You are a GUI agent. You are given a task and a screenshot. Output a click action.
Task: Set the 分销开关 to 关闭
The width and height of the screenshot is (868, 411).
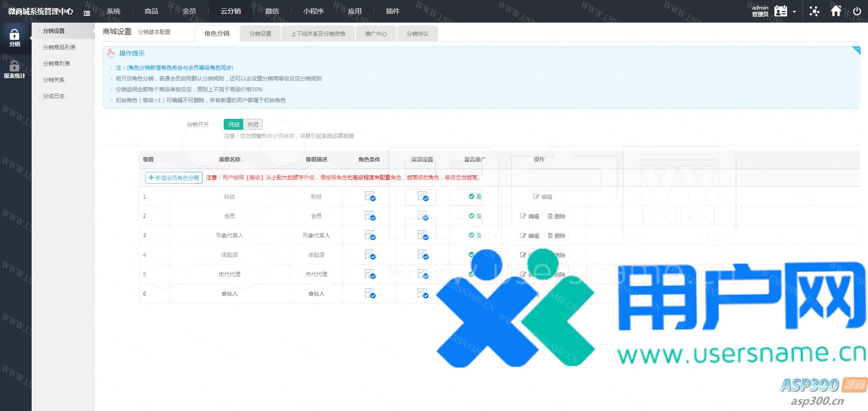253,124
